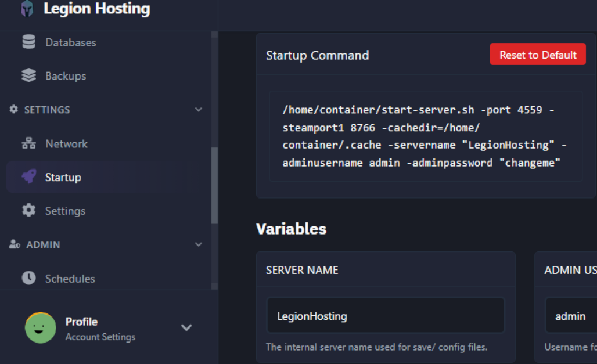This screenshot has width=597, height=364.
Task: Open the Network settings page
Action: click(x=66, y=143)
